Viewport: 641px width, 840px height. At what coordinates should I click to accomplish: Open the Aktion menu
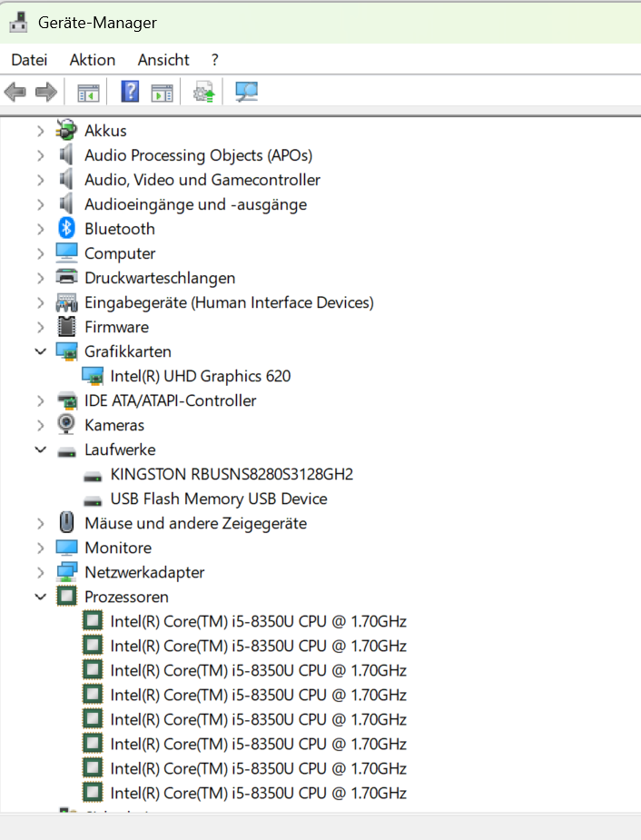[x=92, y=59]
